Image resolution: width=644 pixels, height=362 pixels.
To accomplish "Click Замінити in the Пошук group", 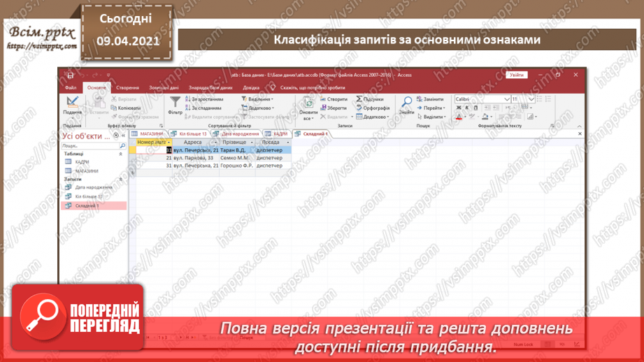I will pyautogui.click(x=430, y=99).
